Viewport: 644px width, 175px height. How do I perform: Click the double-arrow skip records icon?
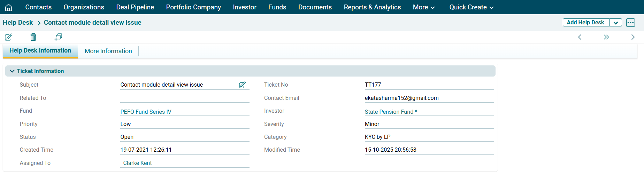pos(606,37)
